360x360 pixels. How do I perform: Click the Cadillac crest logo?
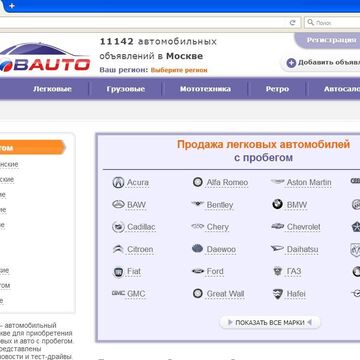pyautogui.click(x=118, y=227)
